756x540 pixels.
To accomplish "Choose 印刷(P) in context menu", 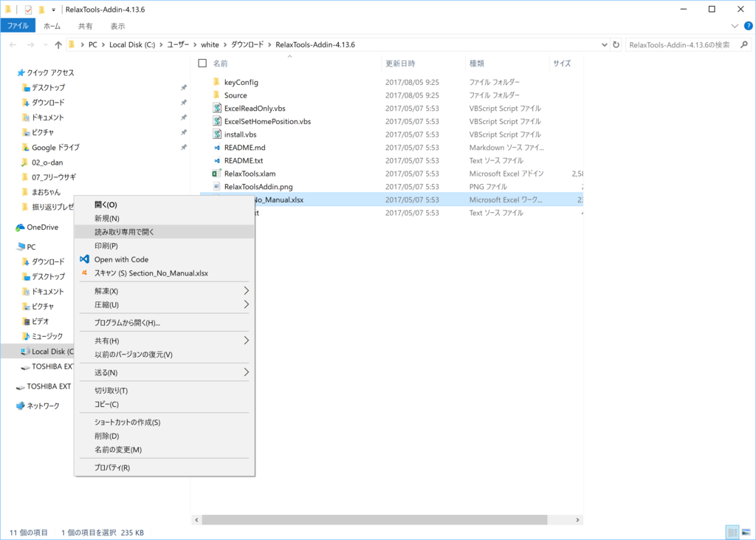I will point(165,246).
